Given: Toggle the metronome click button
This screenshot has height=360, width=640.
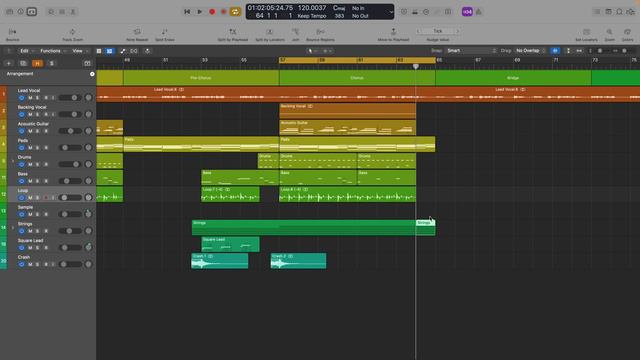Looking at the screenshot, I should 479,12.
